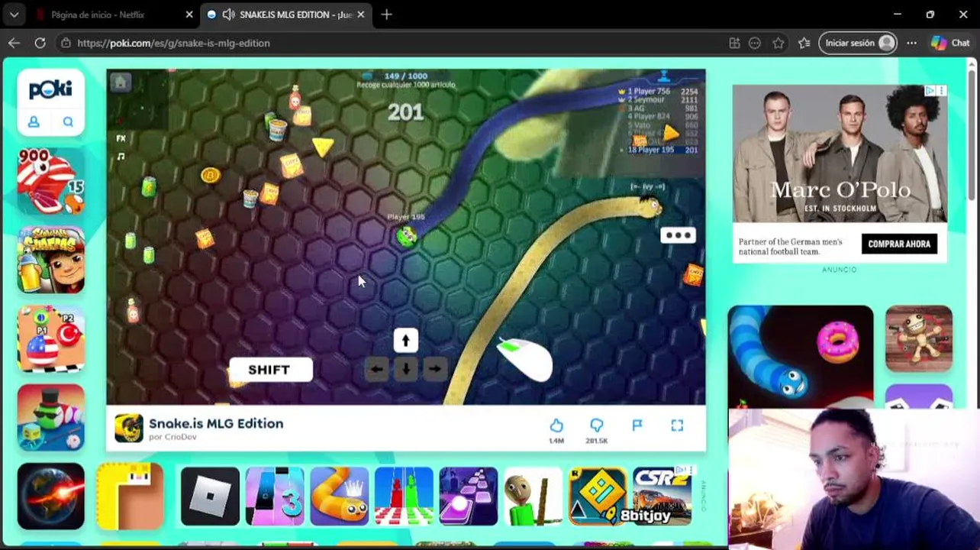Close the SNAKE.IS MLG EDITION tab

coord(361,15)
